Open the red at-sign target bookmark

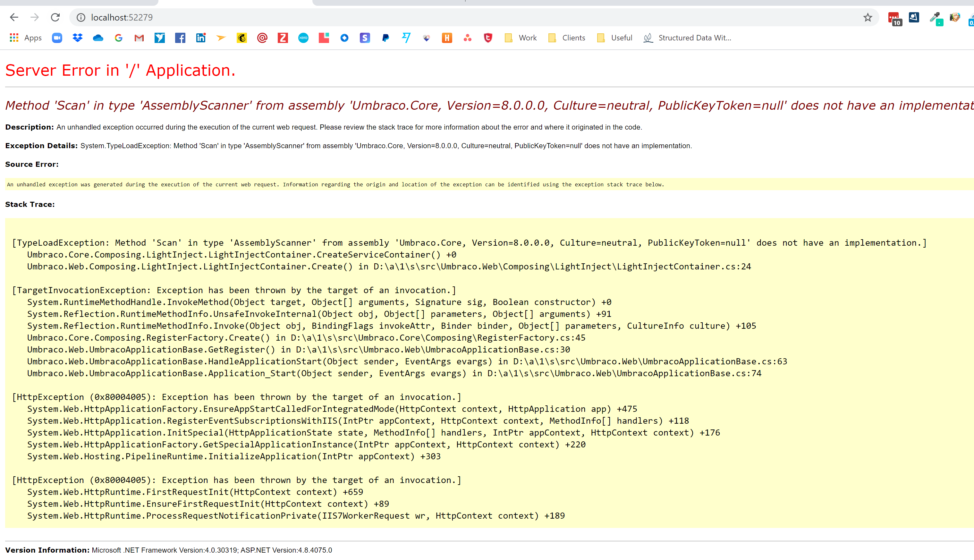pyautogui.click(x=262, y=38)
